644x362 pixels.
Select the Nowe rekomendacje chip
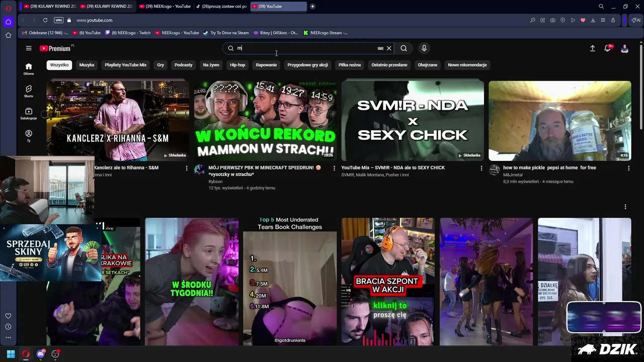[467, 65]
